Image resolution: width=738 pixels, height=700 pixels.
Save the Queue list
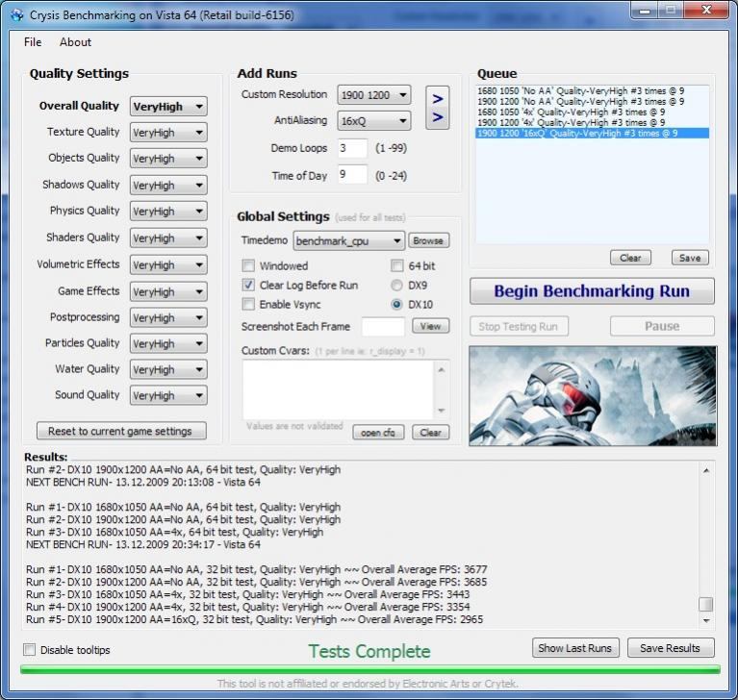pyautogui.click(x=690, y=258)
